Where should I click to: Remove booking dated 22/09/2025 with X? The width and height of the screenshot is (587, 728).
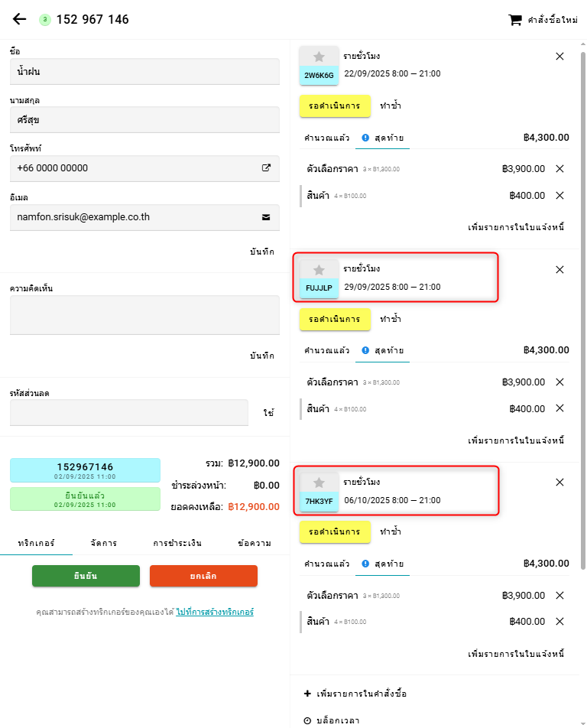(559, 56)
